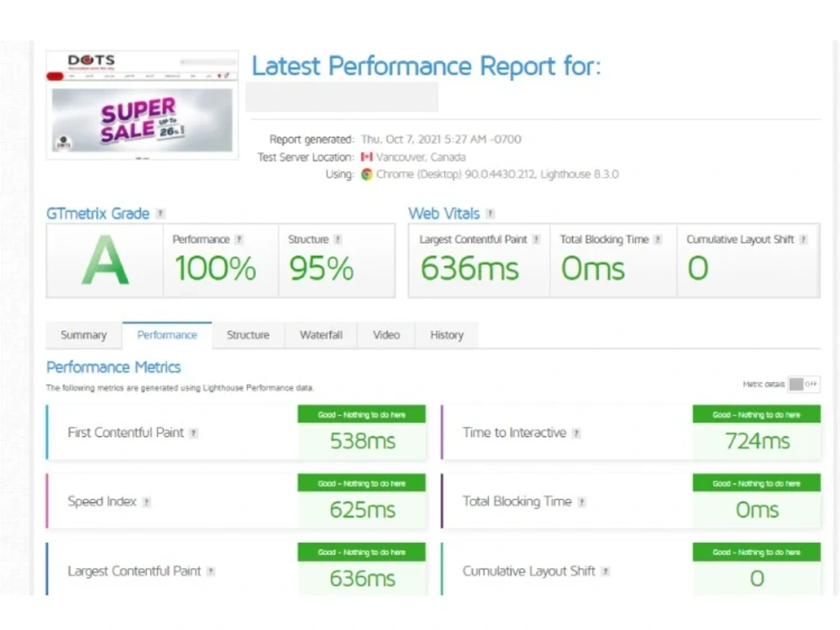The image size is (840, 630).
Task: Click the Chrome browser icon
Action: [366, 175]
